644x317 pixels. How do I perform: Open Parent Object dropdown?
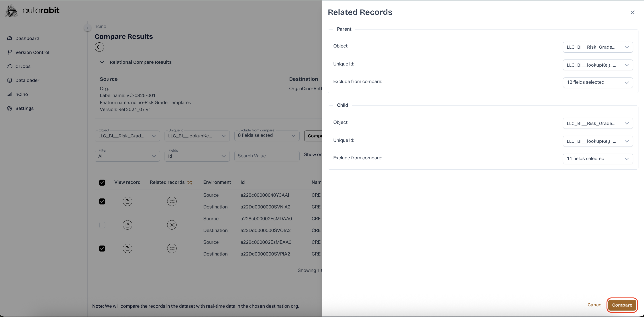(597, 47)
